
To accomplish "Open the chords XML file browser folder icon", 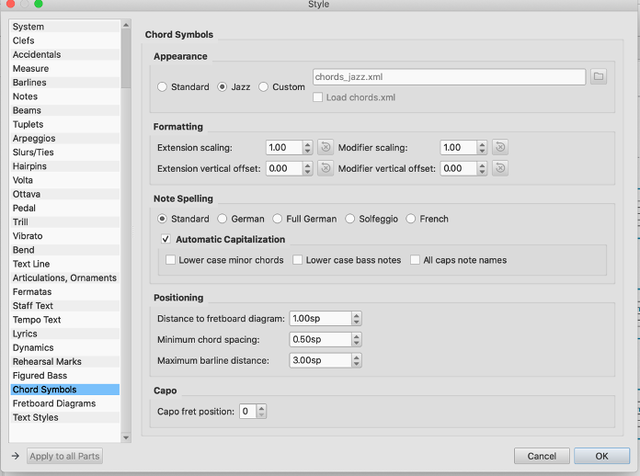I will coord(598,76).
